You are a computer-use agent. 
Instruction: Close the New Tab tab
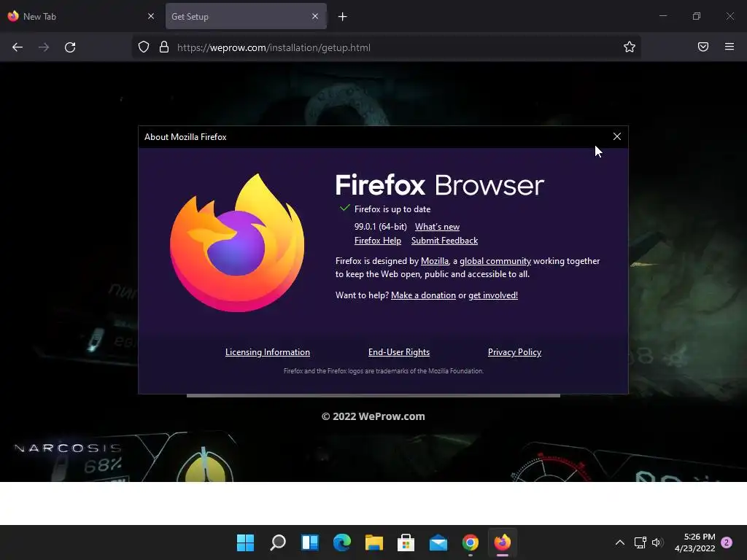point(151,16)
